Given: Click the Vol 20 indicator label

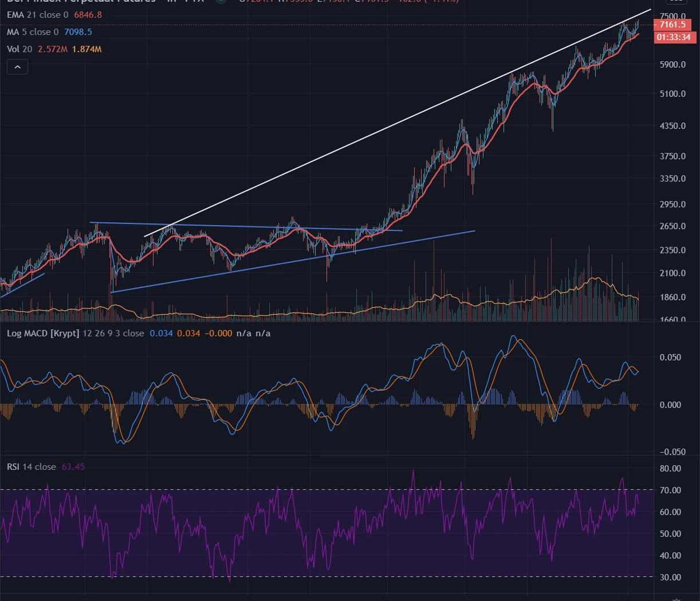Looking at the screenshot, I should click(19, 49).
